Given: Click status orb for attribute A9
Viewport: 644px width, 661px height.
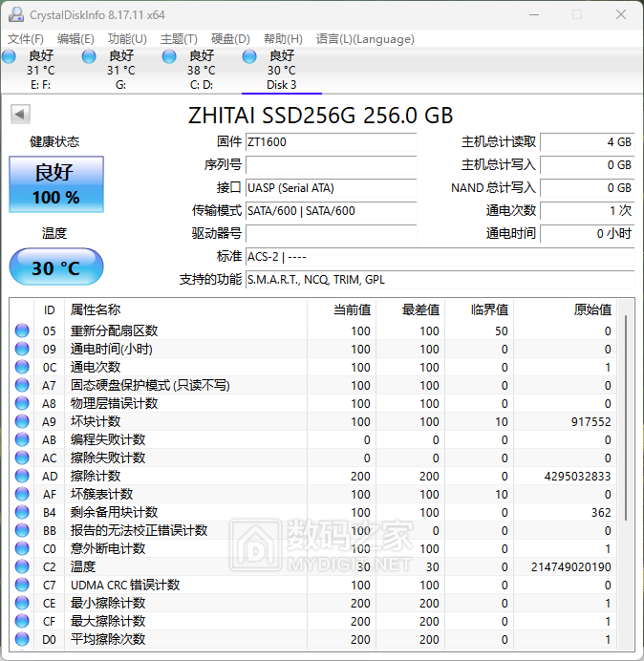Looking at the screenshot, I should pyautogui.click(x=22, y=421).
